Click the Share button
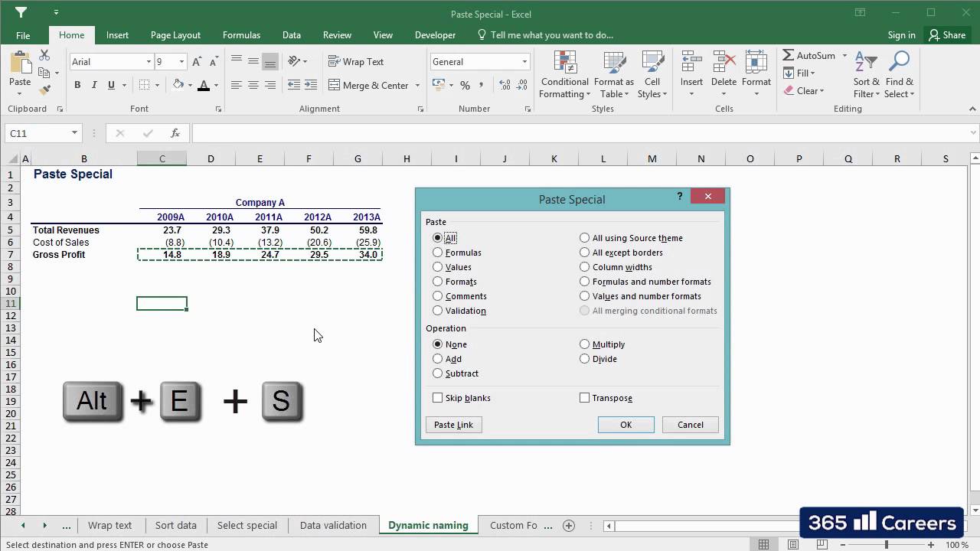Image resolution: width=980 pixels, height=551 pixels. [947, 35]
